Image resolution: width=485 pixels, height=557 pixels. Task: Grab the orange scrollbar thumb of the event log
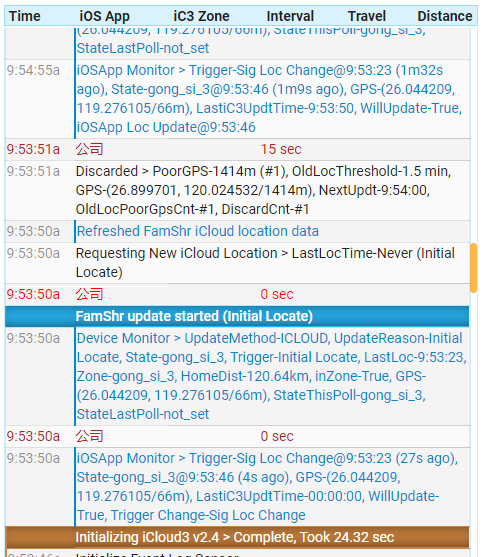(x=473, y=268)
